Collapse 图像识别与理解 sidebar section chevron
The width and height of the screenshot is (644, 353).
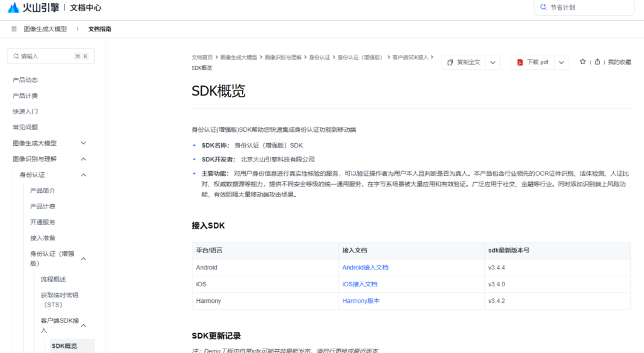pos(84,159)
